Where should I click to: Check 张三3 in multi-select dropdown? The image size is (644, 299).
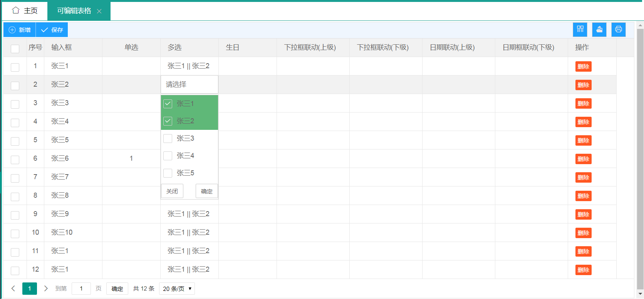168,138
